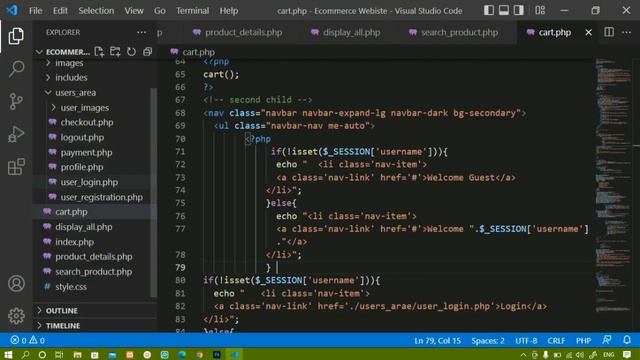Toggle the primary side bar layout
This screenshot has height=360, width=640.
[489, 10]
